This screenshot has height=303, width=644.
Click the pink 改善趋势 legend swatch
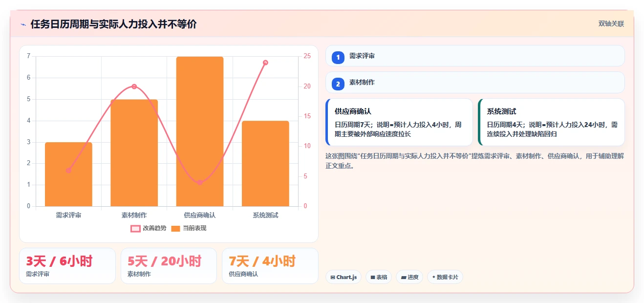coord(135,229)
